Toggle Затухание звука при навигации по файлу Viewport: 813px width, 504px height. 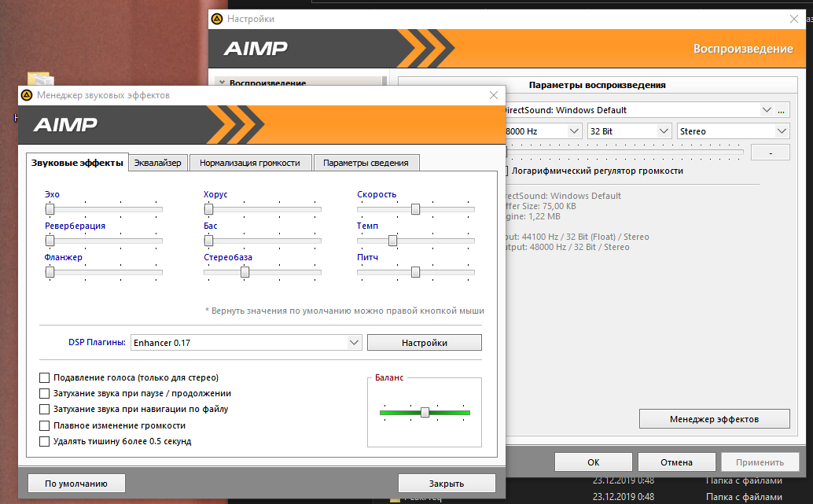(x=45, y=409)
